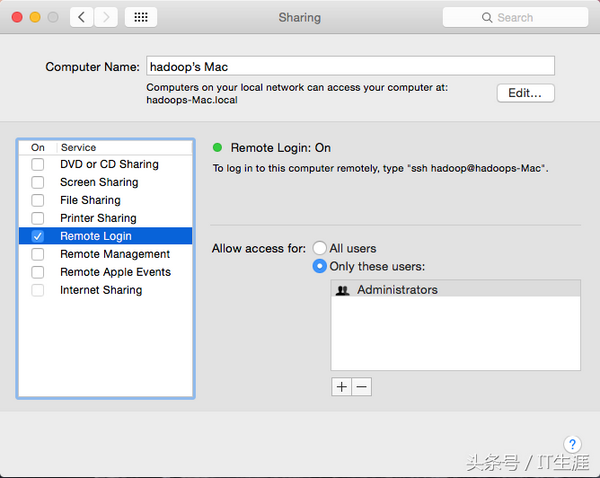The width and height of the screenshot is (600, 478).
Task: Click in the Computer Name field
Action: point(350,66)
